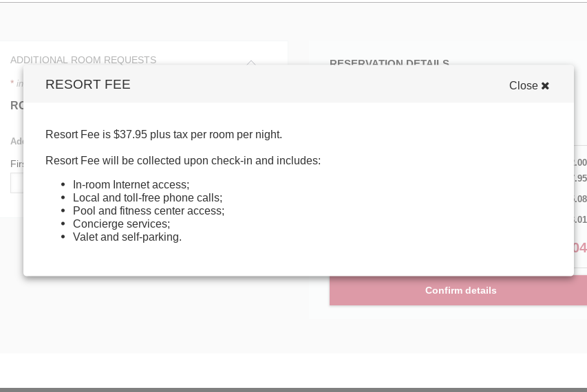This screenshot has width=587, height=392.
Task: Click the 'collected upon check-in' paragraph
Action: pos(183,160)
